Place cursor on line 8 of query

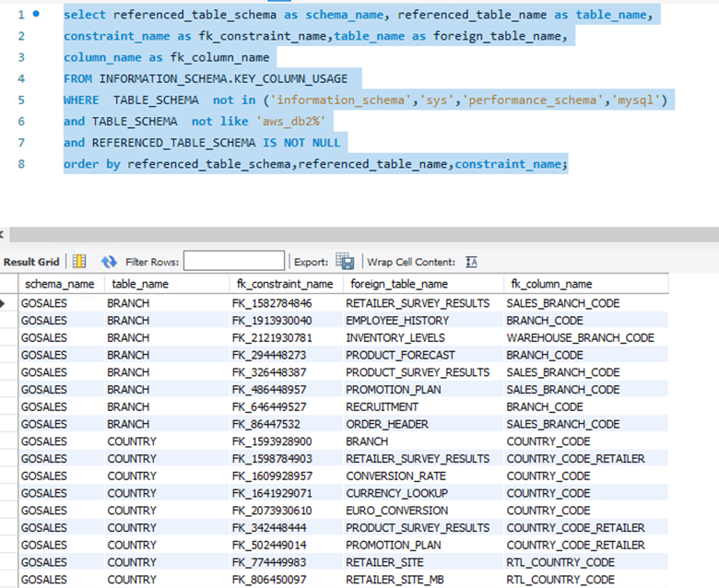click(x=314, y=164)
